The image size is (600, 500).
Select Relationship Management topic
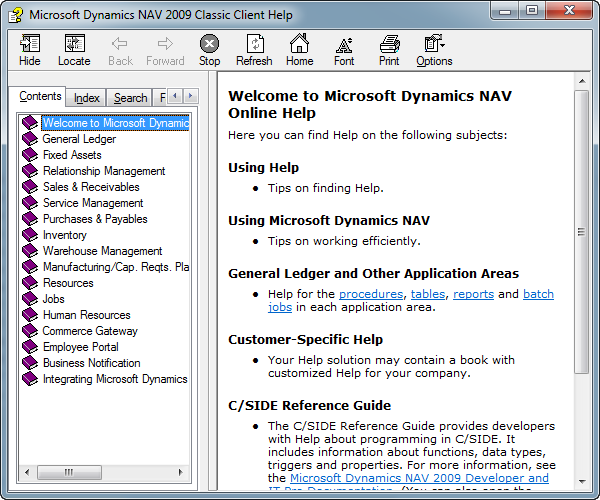pos(104,171)
